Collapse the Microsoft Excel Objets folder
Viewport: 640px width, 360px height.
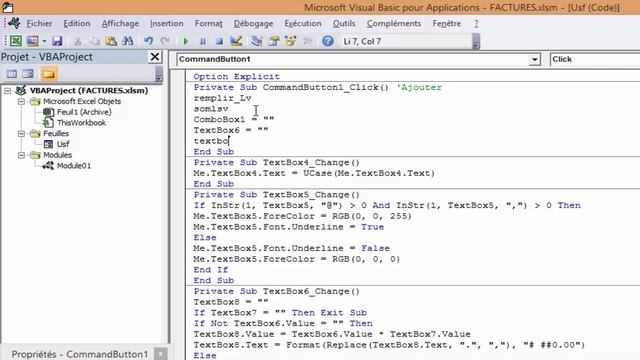click(21, 101)
